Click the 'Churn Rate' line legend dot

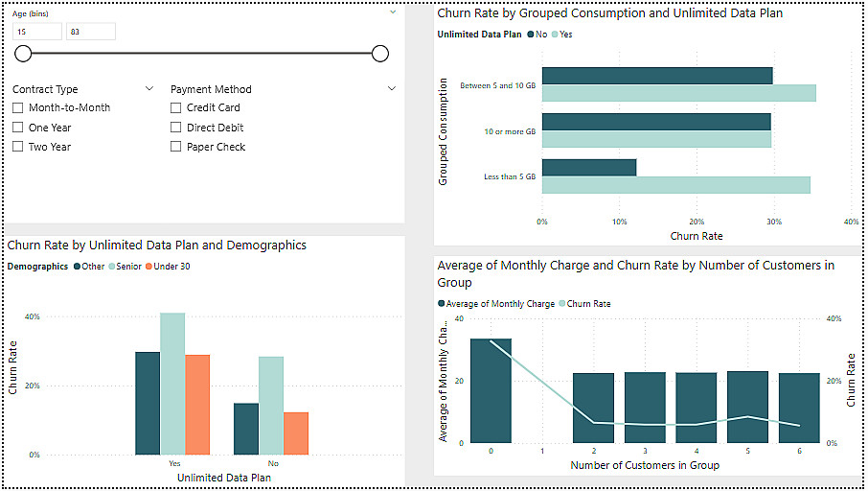point(563,304)
